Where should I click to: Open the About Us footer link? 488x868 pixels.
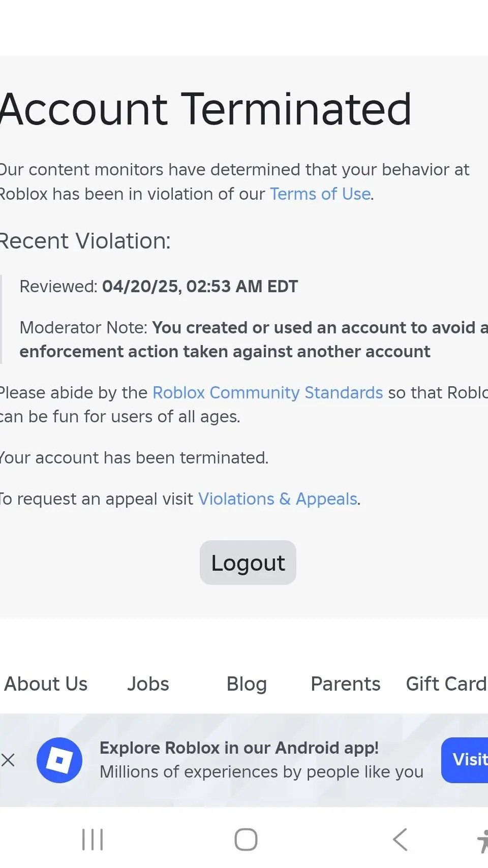click(46, 684)
